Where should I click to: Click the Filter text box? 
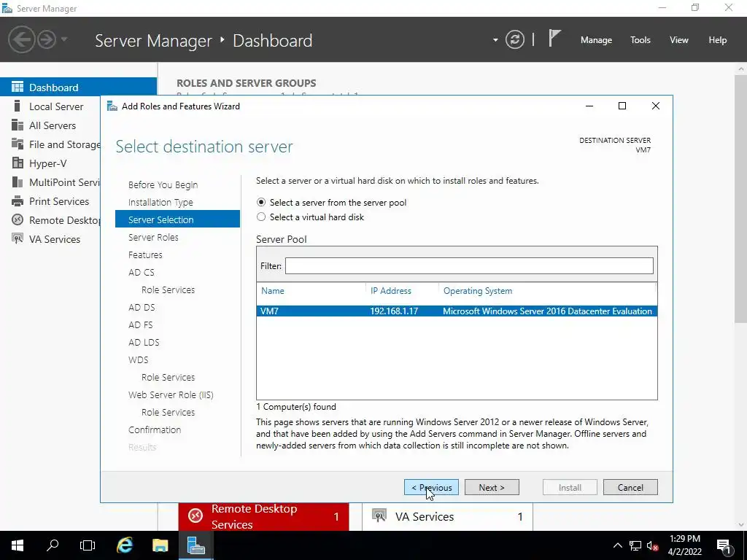[x=469, y=265]
